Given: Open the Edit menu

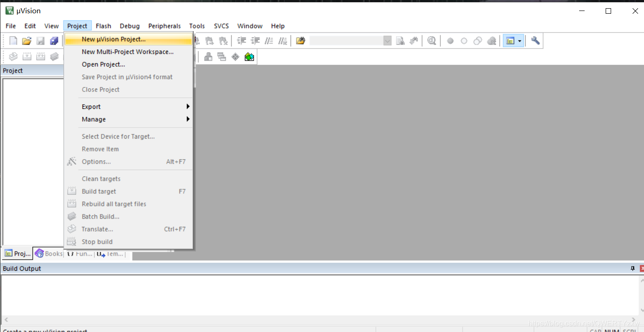Looking at the screenshot, I should pyautogui.click(x=30, y=26).
